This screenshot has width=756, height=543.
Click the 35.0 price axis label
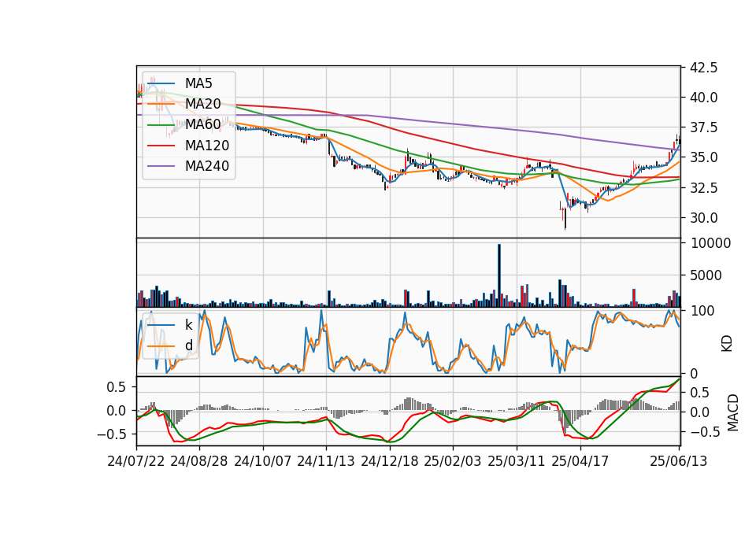703,158
